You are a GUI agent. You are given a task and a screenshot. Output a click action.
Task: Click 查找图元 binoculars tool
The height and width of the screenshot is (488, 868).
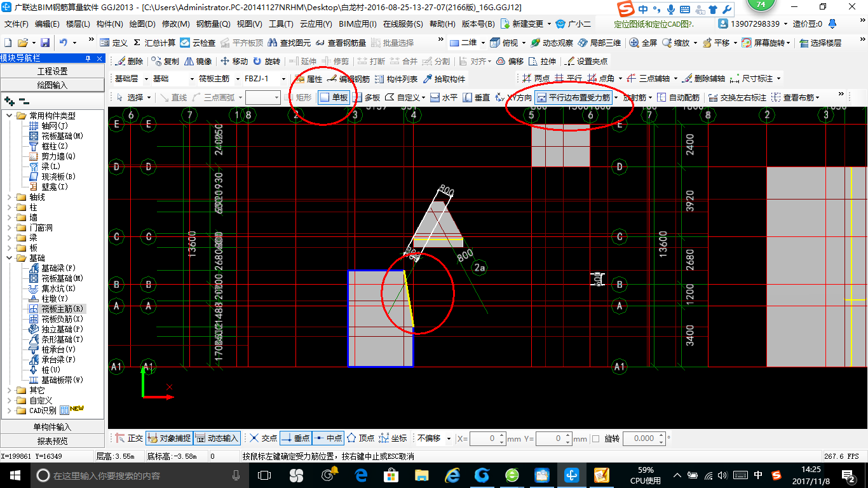tap(289, 43)
